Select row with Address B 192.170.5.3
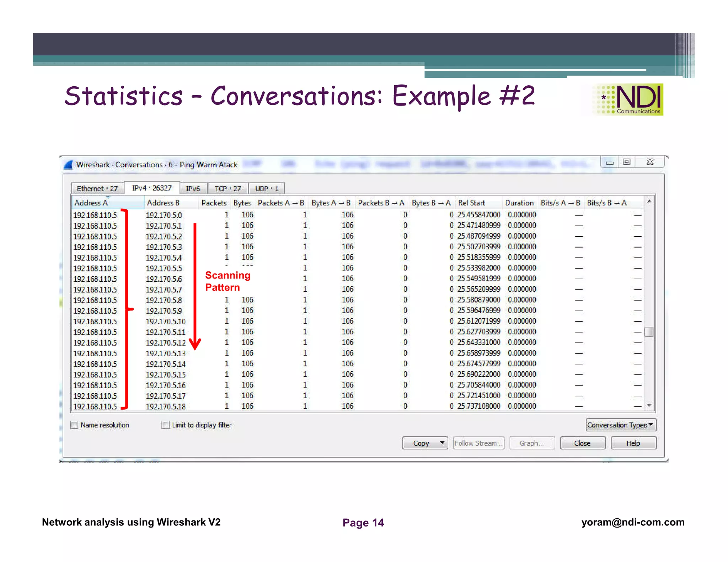 358,247
